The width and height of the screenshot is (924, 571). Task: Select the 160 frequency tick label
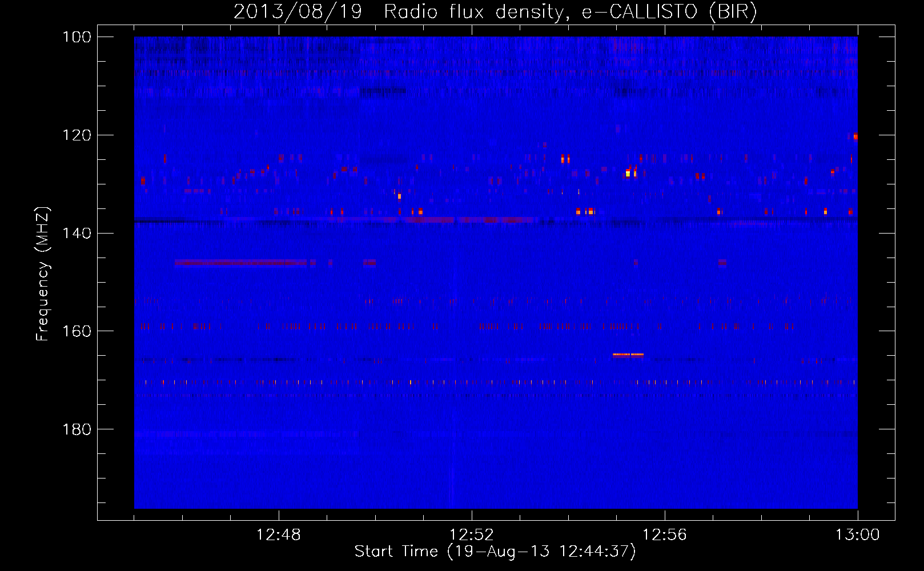78,331
